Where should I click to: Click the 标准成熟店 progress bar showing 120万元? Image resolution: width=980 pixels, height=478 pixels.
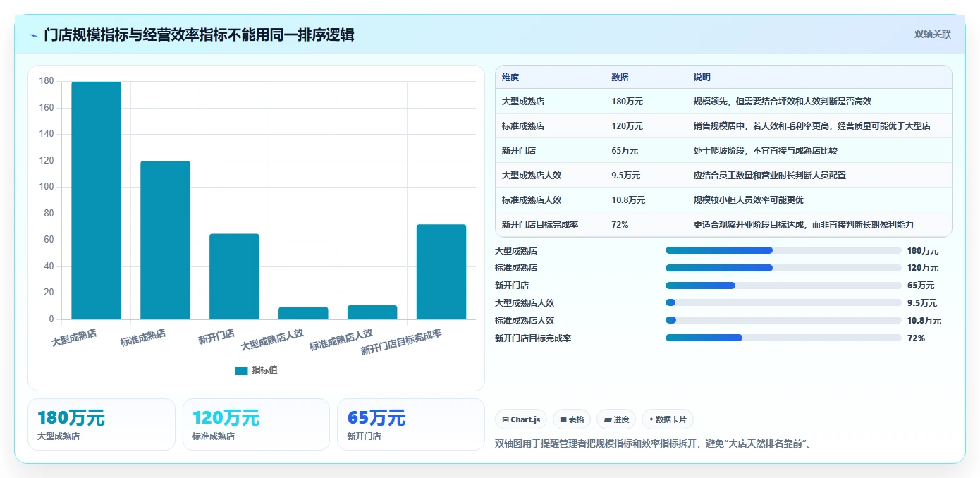pos(783,268)
